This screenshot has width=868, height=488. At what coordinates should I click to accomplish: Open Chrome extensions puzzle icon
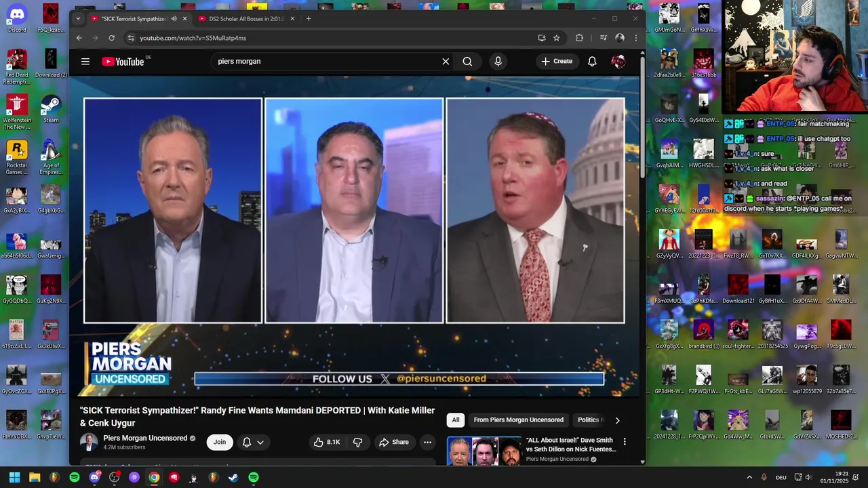coord(579,38)
